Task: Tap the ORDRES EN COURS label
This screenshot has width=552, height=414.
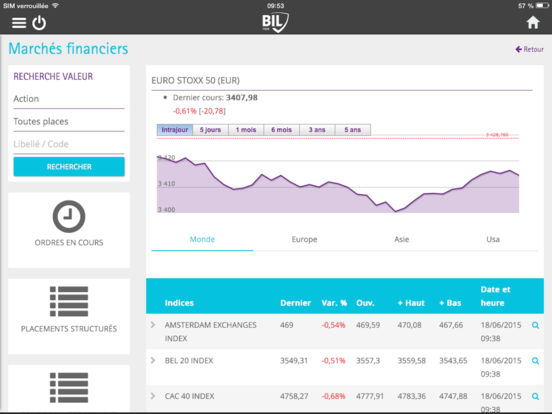Action: point(69,243)
